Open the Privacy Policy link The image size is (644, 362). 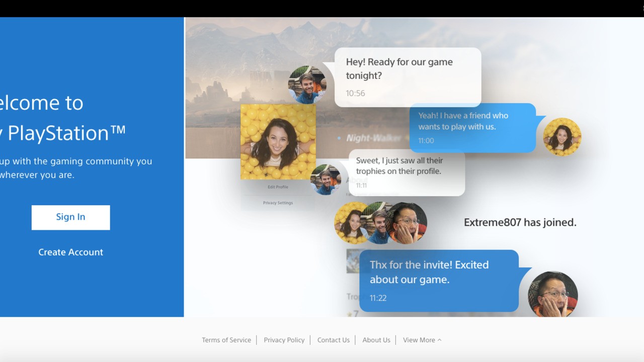[284, 340]
